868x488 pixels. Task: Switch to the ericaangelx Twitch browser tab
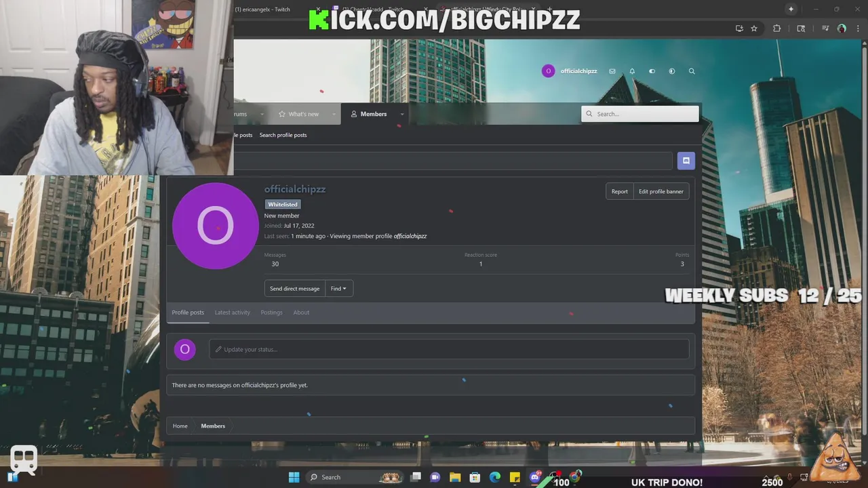[271, 9]
